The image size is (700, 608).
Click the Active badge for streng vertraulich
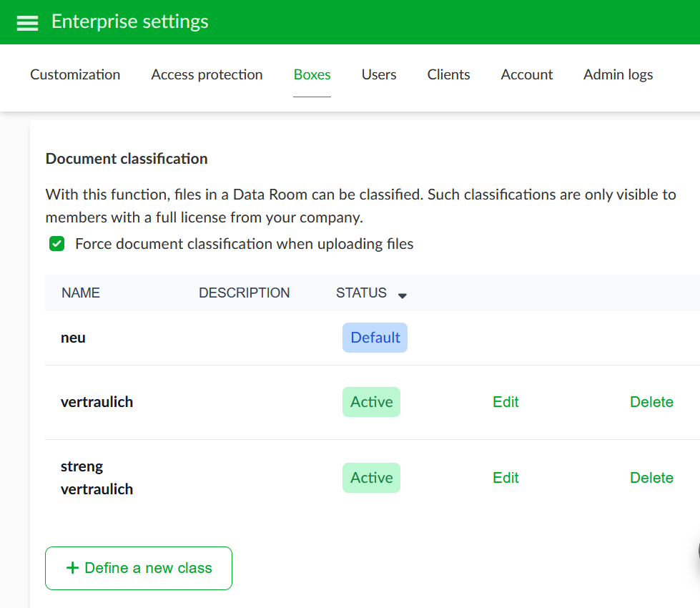coord(371,478)
